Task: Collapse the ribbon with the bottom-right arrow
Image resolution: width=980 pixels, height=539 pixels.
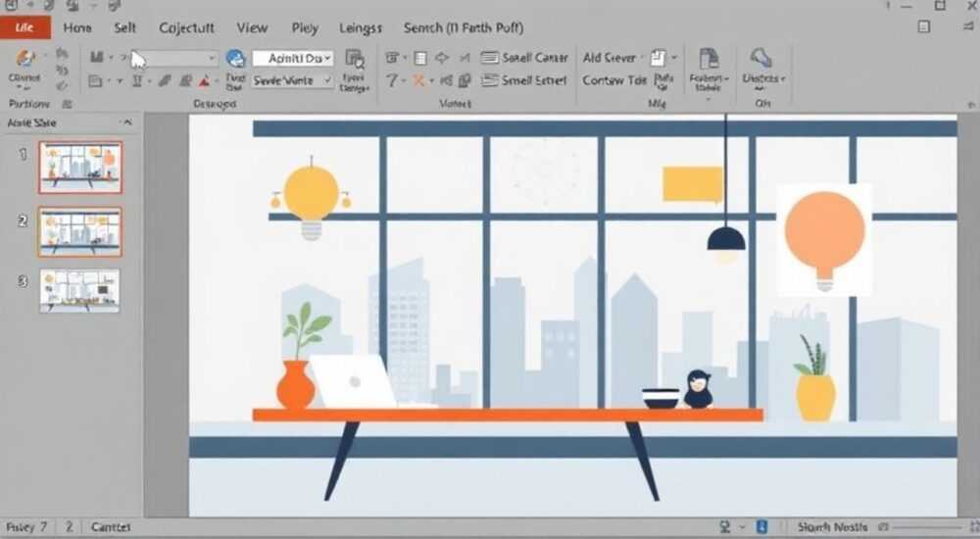Action: click(970, 105)
